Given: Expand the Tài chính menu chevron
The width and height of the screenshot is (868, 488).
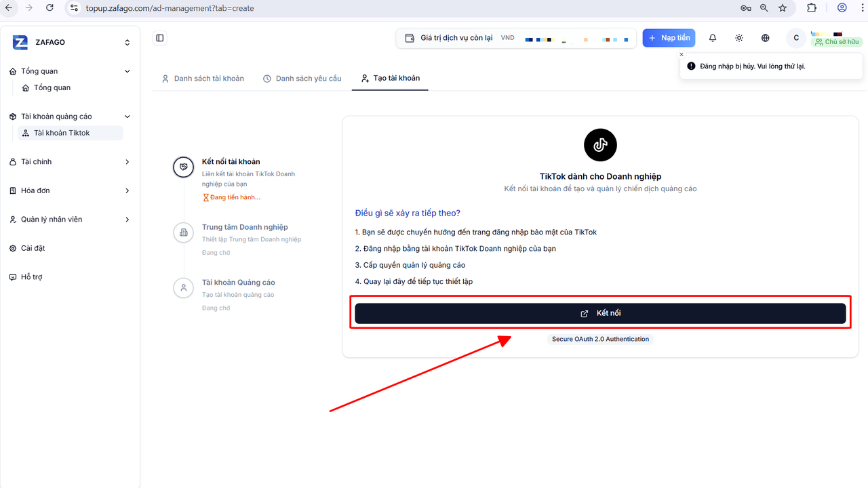Looking at the screenshot, I should click(x=127, y=162).
